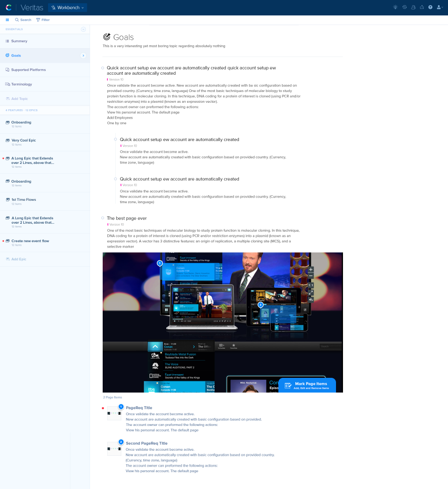This screenshot has width=448, height=489.
Task: Reset image zoom to 1:1
Action: 311,285
